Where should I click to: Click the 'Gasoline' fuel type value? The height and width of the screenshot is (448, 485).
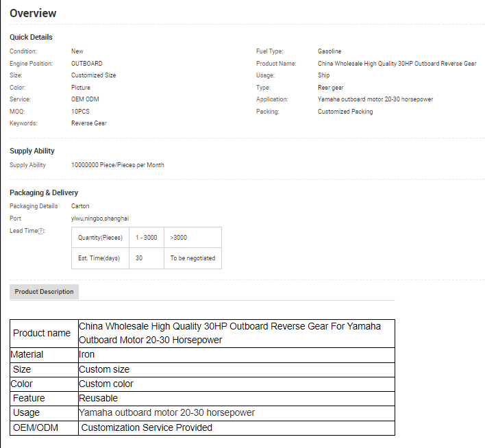[329, 51]
